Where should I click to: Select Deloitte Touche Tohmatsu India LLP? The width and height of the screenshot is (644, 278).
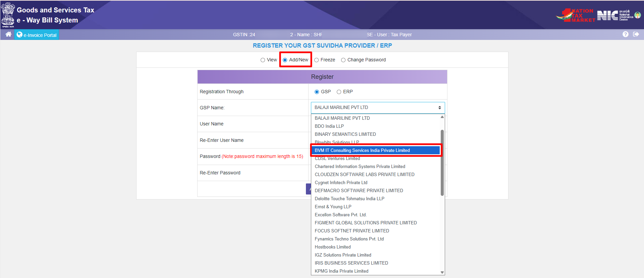pos(349,199)
